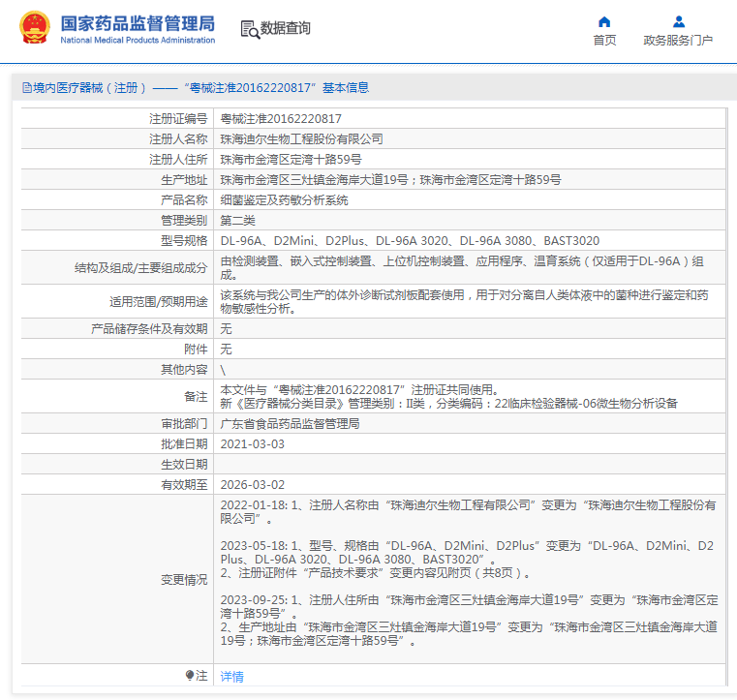Screen dimensions: 737x700
Task: Click the 其他内容 label
Action: point(184,370)
